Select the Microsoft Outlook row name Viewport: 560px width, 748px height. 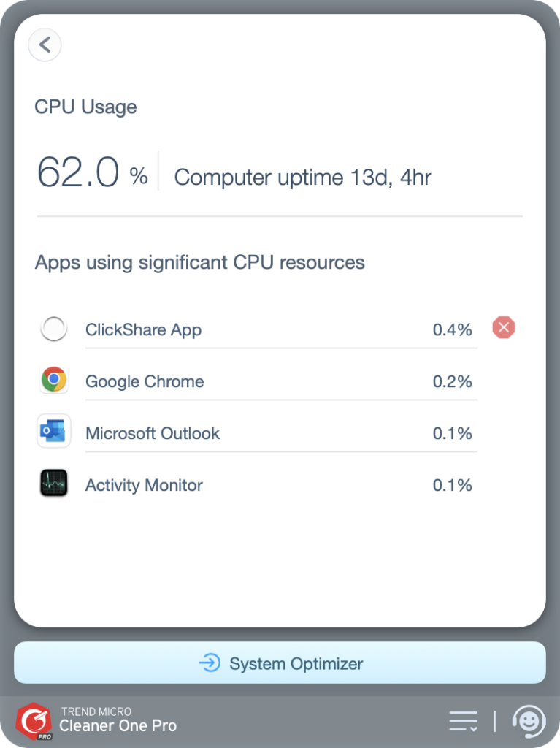[x=153, y=433]
